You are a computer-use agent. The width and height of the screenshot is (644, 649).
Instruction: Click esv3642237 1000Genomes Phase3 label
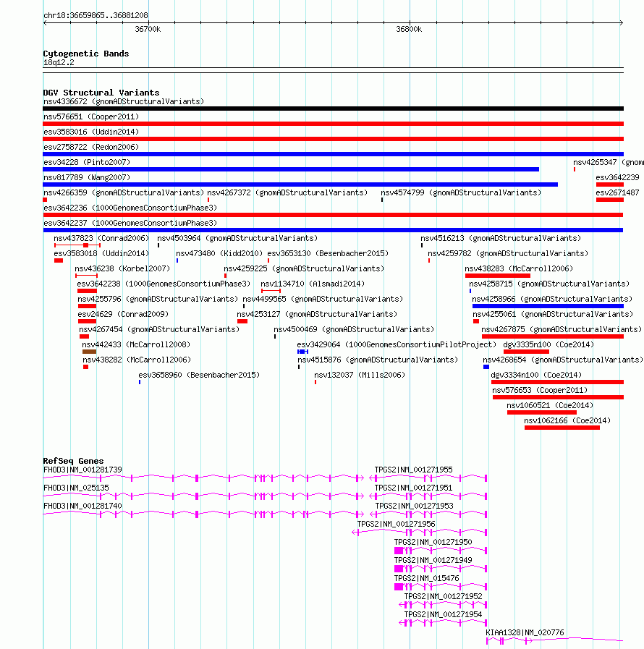(130, 223)
